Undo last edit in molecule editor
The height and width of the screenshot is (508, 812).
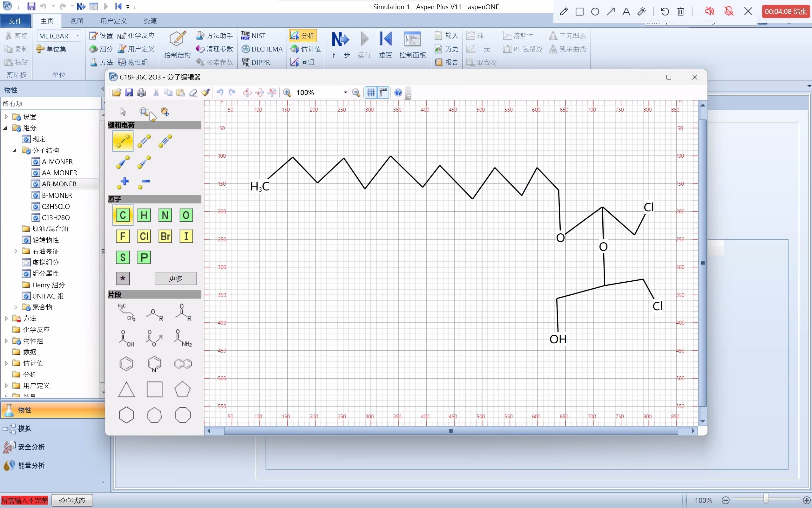[220, 93]
